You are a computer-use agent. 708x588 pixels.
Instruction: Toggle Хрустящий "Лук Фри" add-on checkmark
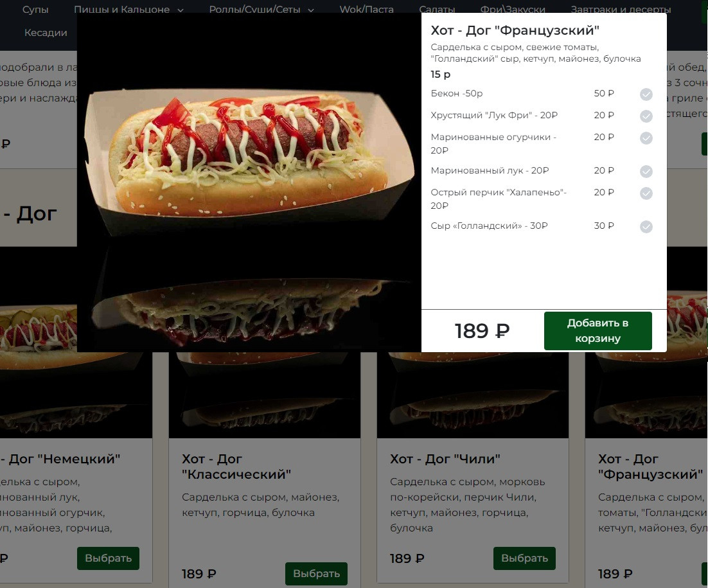coord(646,116)
